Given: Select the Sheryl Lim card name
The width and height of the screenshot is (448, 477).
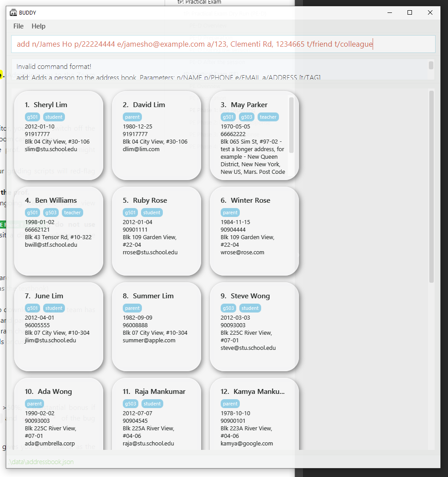Looking at the screenshot, I should pyautogui.click(x=50, y=104).
